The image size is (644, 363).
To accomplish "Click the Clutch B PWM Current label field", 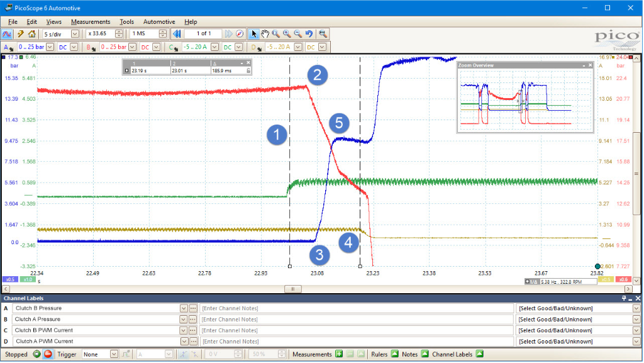I will click(x=96, y=330).
